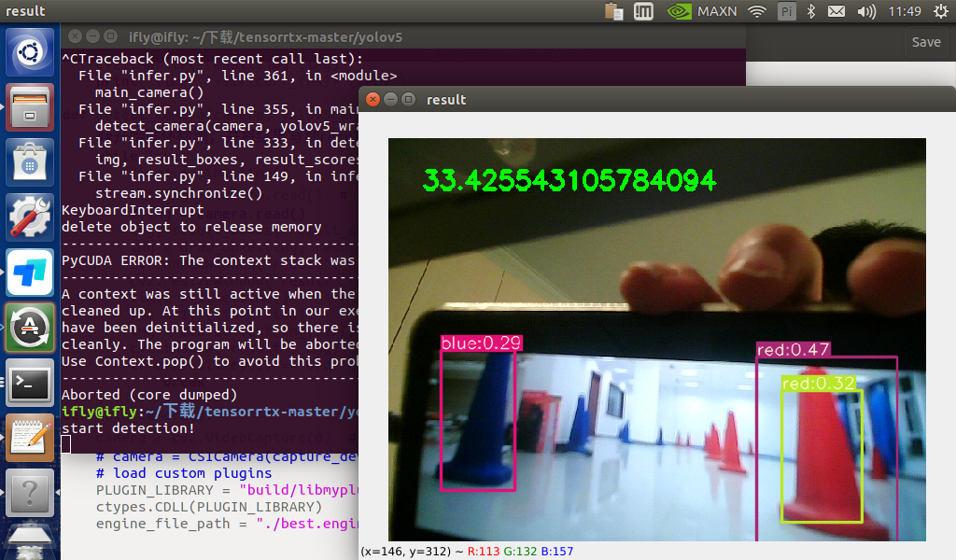Click 'ctypes.CDLL(PLUGIN_LIBRARY)' code line
Viewport: 956px width, 560px height.
(208, 507)
